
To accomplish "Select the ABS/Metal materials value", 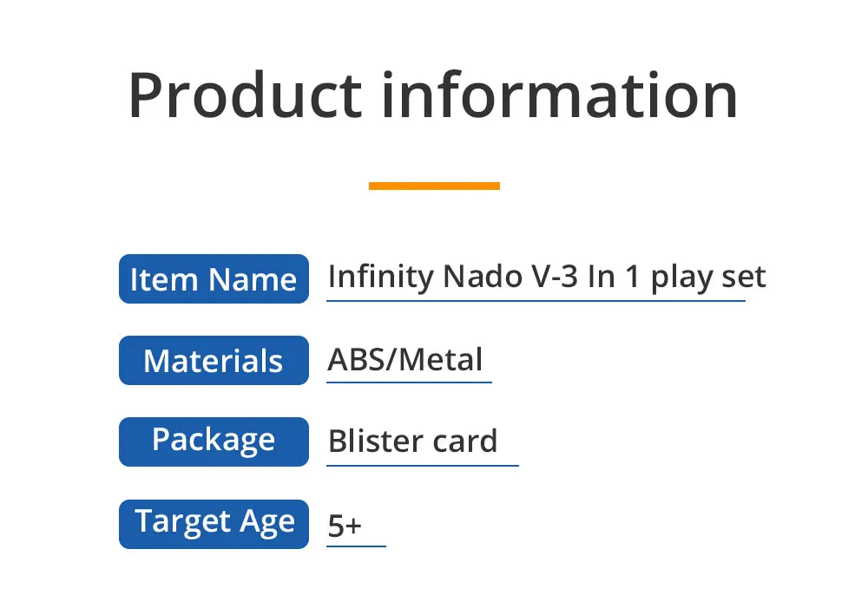I will (x=405, y=359).
